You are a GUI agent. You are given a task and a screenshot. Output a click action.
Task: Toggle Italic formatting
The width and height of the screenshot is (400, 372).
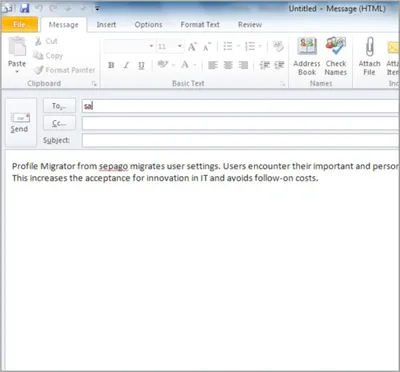click(126, 65)
